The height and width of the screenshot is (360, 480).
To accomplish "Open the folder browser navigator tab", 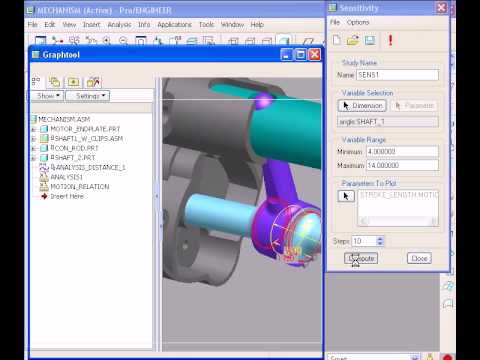I will (x=73, y=82).
